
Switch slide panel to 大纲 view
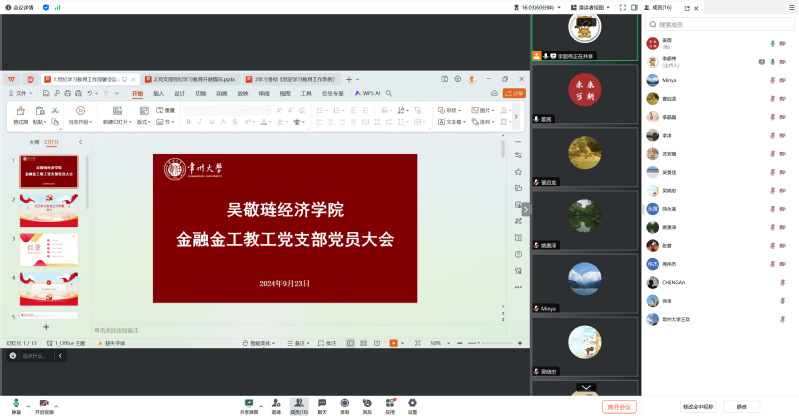coord(34,142)
